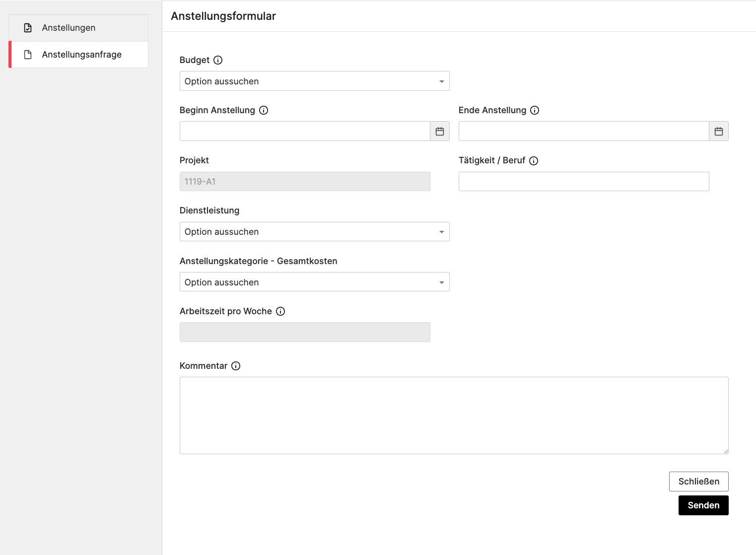Click info icon beside Kommentar
756x555 pixels.
(236, 366)
